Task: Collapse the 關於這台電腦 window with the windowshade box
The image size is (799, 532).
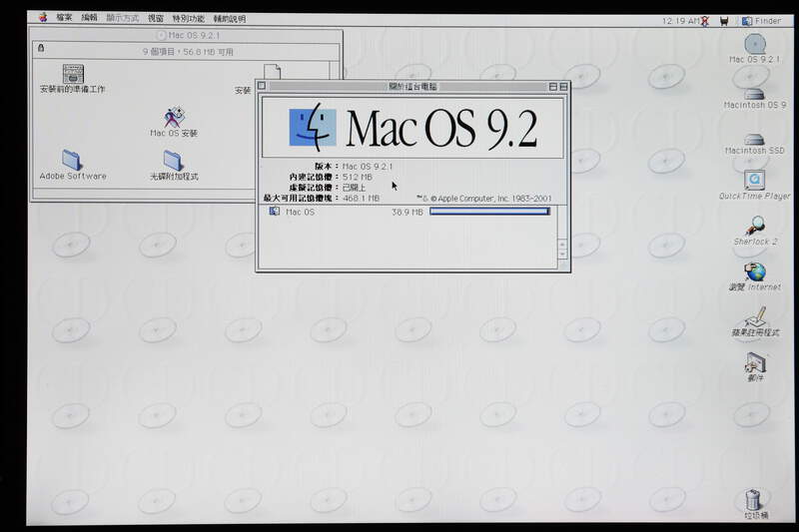Action: pos(563,87)
